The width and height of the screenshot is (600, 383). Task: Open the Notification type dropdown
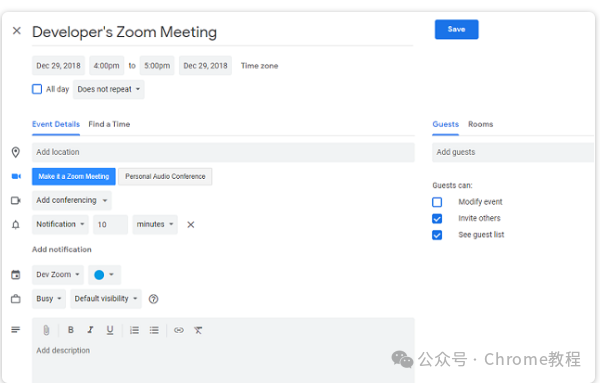pyautogui.click(x=60, y=225)
